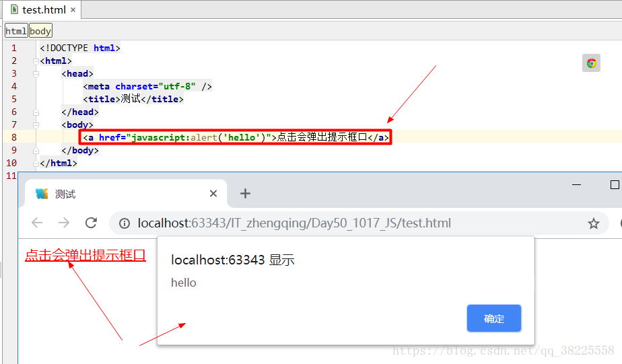622x364 pixels.
Task: Click dialog title localhost:63343 显示
Action: [233, 260]
